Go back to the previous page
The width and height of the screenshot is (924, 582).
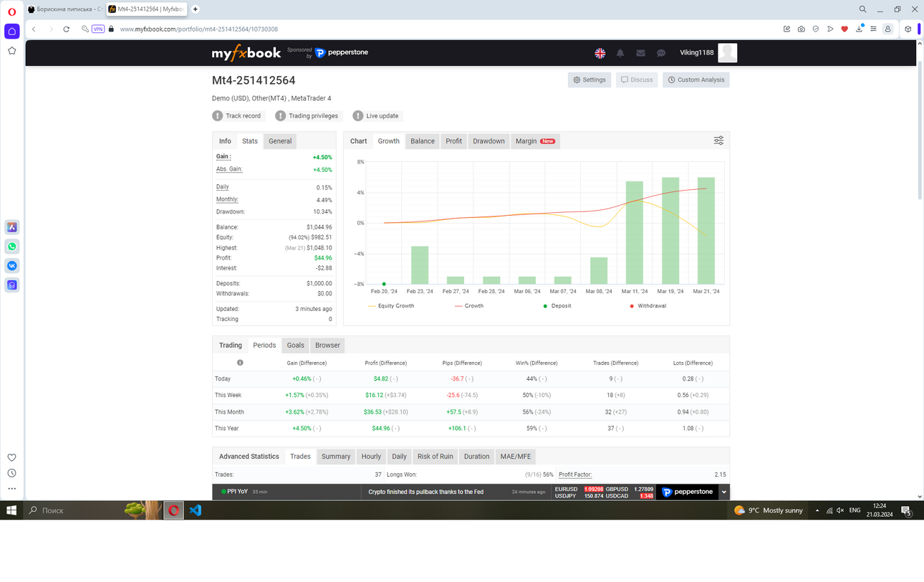(34, 29)
